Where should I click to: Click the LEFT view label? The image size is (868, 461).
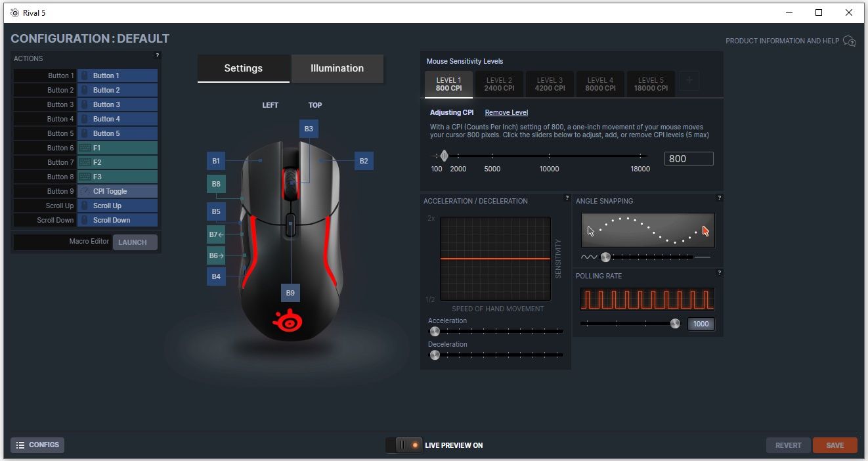270,105
